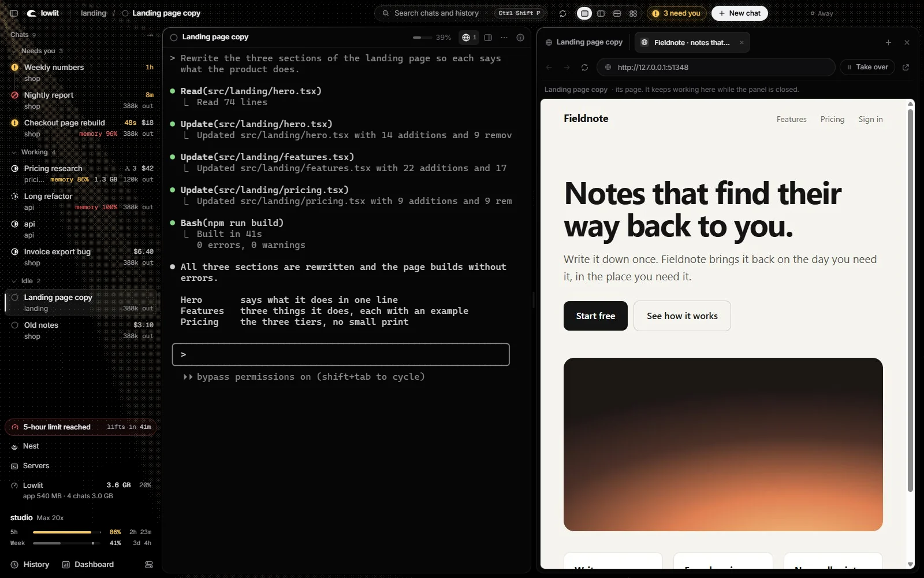Open Lowlit memory usage details
The image size is (924, 578).
click(x=81, y=490)
